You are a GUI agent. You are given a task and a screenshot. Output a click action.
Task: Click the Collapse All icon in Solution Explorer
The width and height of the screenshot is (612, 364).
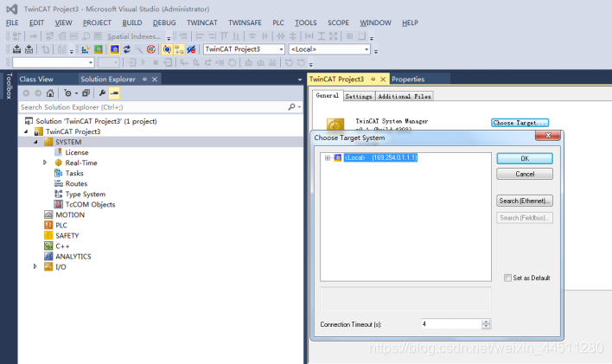[86, 93]
